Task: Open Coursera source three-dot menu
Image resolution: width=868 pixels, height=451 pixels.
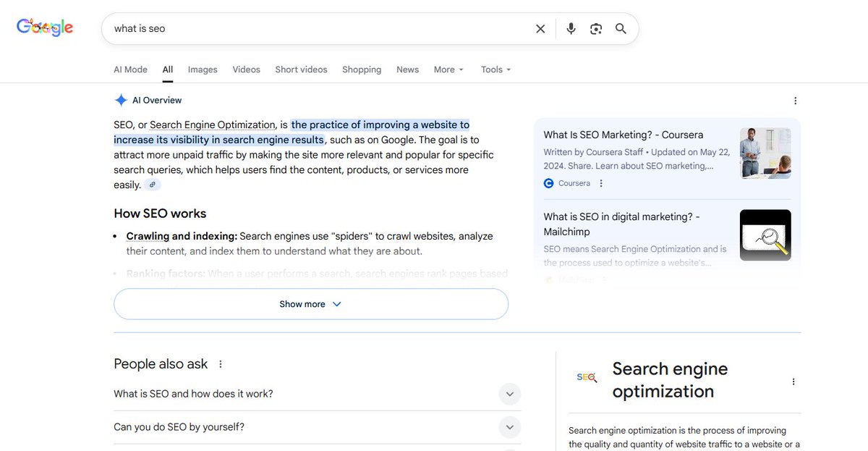Action: point(600,183)
